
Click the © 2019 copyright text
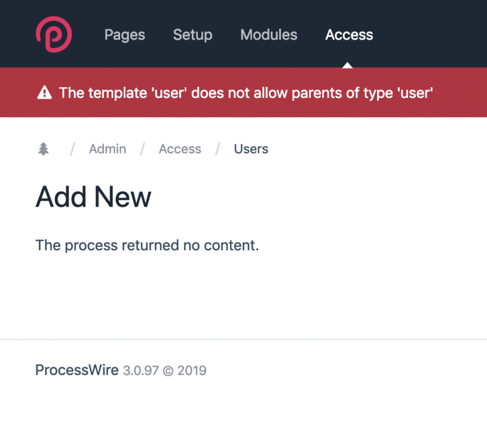click(x=185, y=370)
